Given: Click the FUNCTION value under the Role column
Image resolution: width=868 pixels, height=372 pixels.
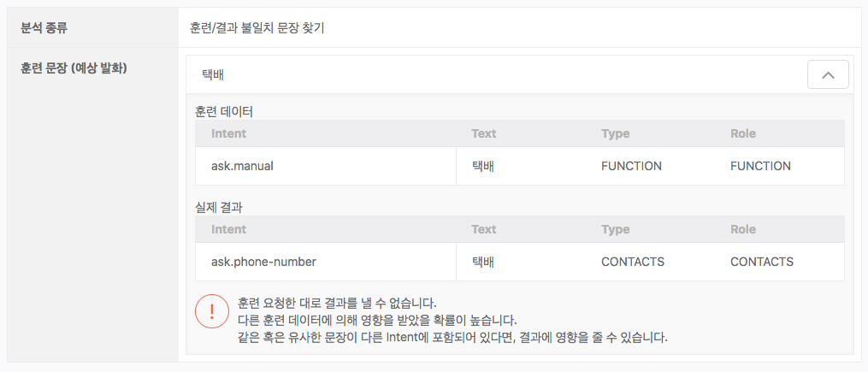Looking at the screenshot, I should 760,166.
